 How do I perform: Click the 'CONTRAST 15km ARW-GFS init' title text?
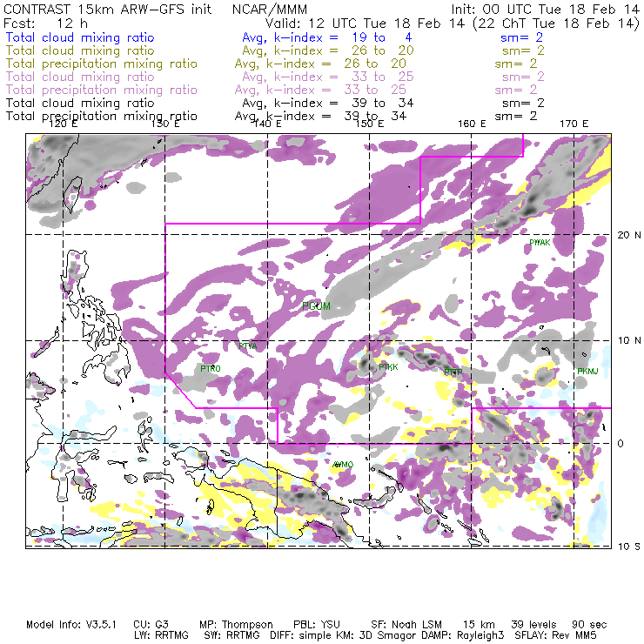pyautogui.click(x=108, y=9)
